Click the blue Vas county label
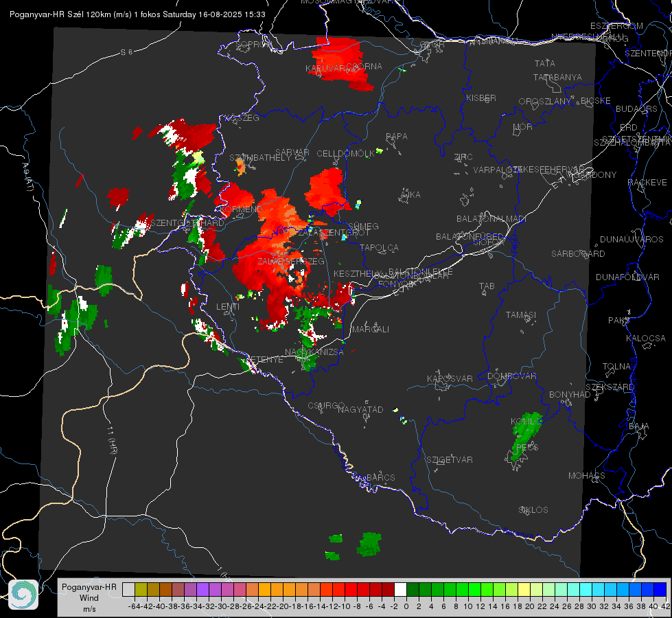This screenshot has height=618, width=672. pyautogui.click(x=280, y=231)
